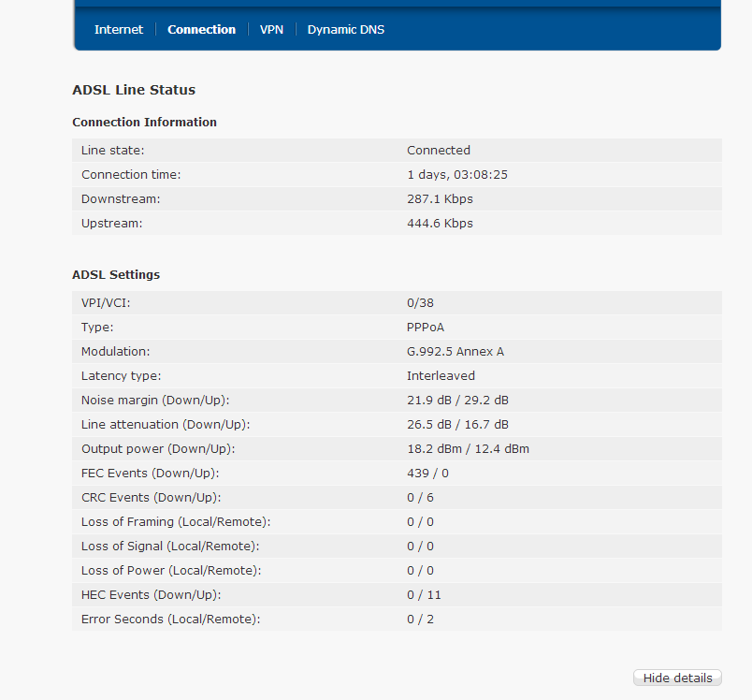Select the 26.5 dB / 16.7 dB value
752x700 pixels.
pos(457,425)
